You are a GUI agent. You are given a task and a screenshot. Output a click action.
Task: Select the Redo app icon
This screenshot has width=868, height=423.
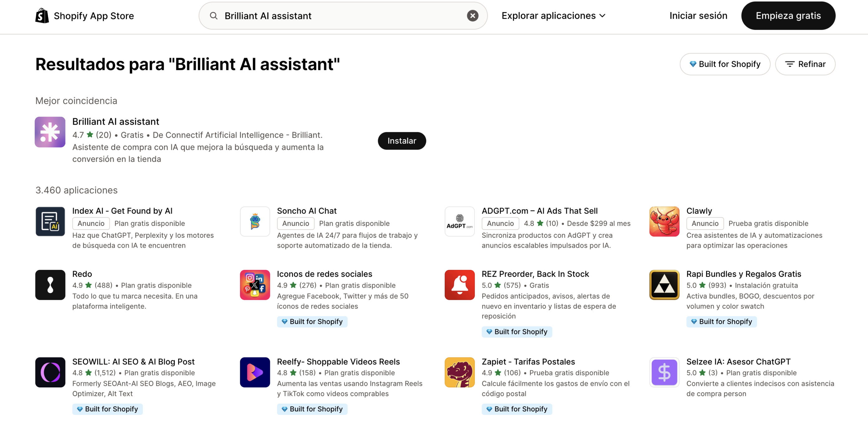(x=50, y=285)
